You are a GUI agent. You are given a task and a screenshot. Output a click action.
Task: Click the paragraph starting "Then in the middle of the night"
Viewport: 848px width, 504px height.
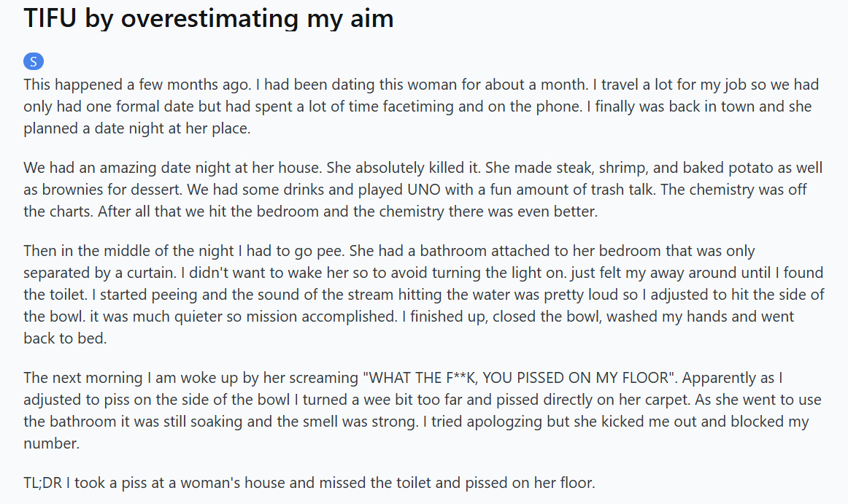click(423, 294)
